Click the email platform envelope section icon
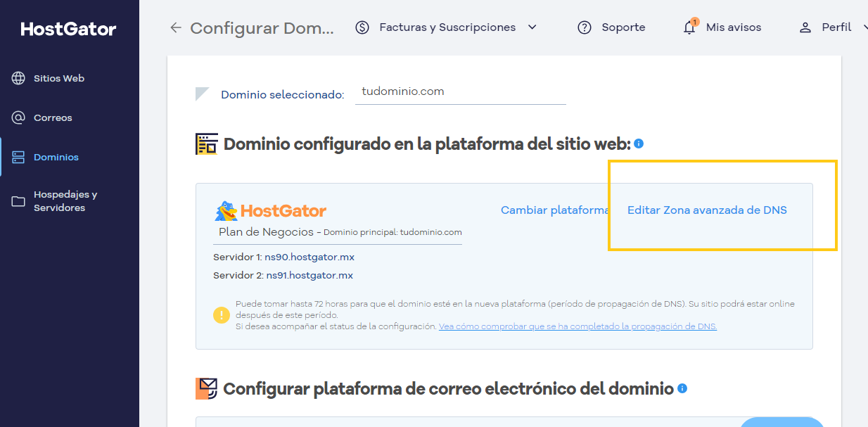Viewport: 868px width, 427px height. point(207,388)
